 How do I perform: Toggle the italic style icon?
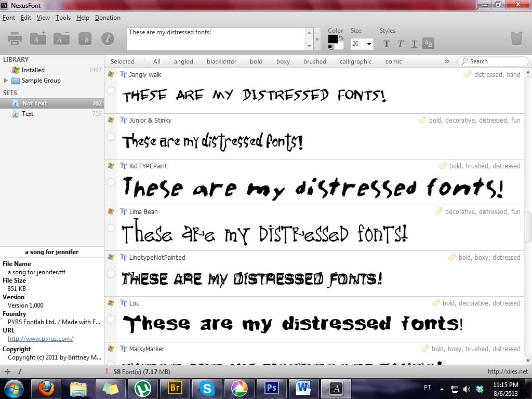point(401,44)
